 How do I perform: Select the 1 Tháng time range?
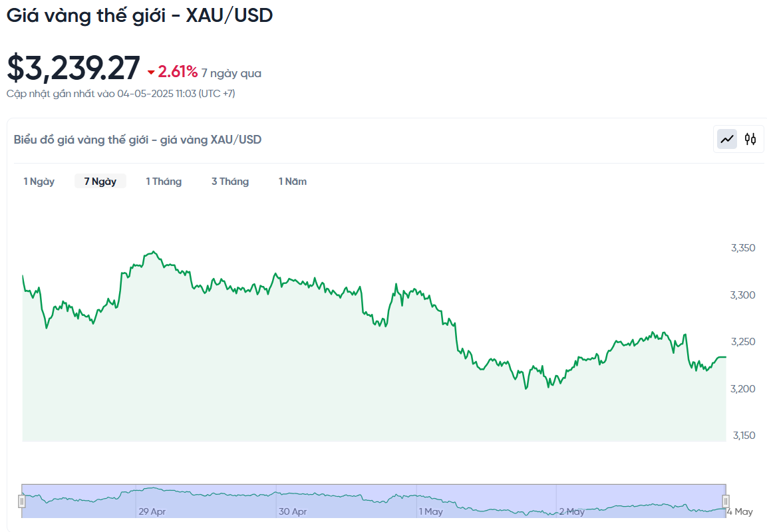[164, 182]
